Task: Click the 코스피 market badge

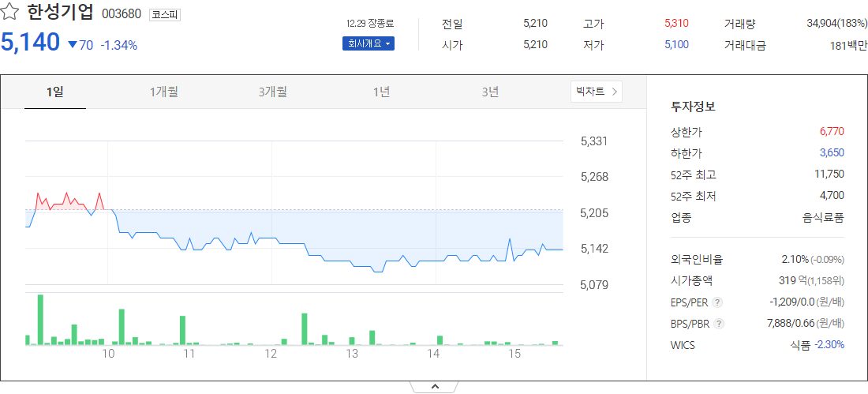Action: (x=165, y=15)
